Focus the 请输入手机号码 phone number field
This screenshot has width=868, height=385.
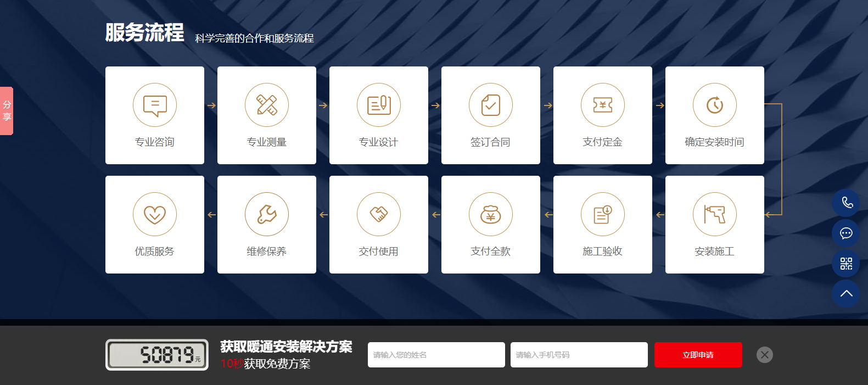click(x=579, y=355)
